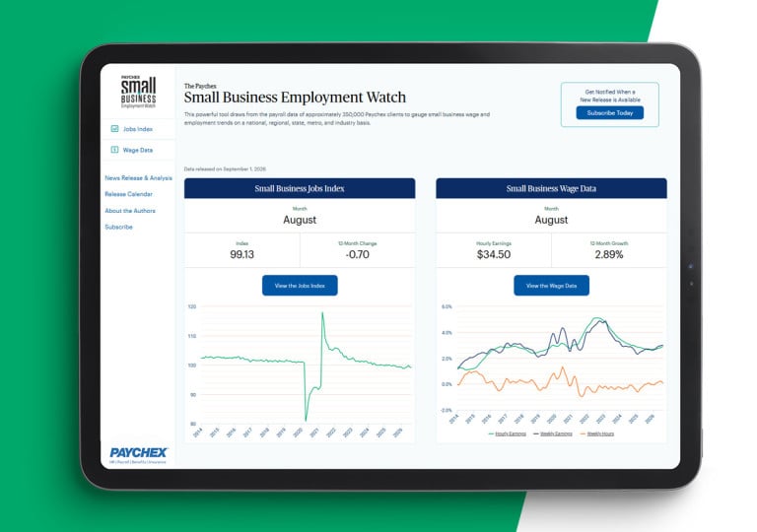Open About the Authors link

(x=130, y=211)
